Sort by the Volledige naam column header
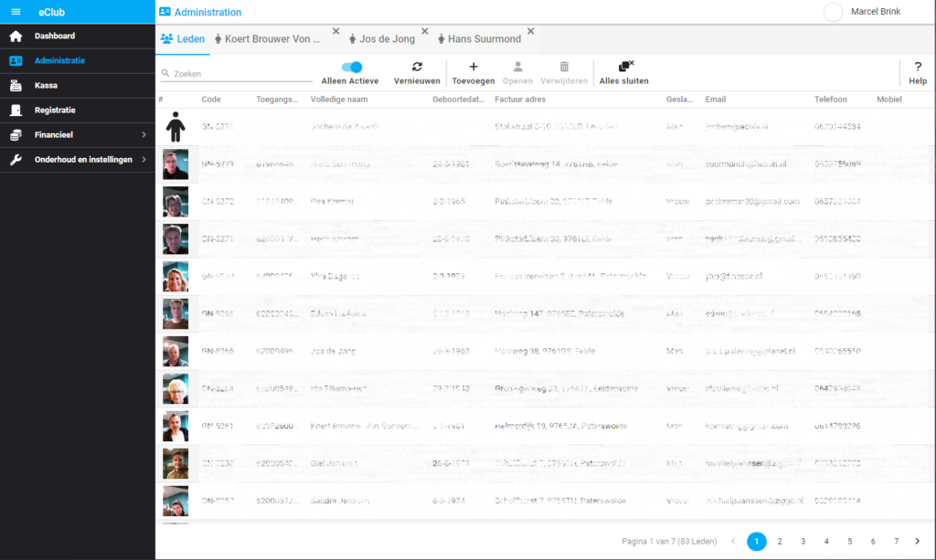936x560 pixels. [x=339, y=99]
